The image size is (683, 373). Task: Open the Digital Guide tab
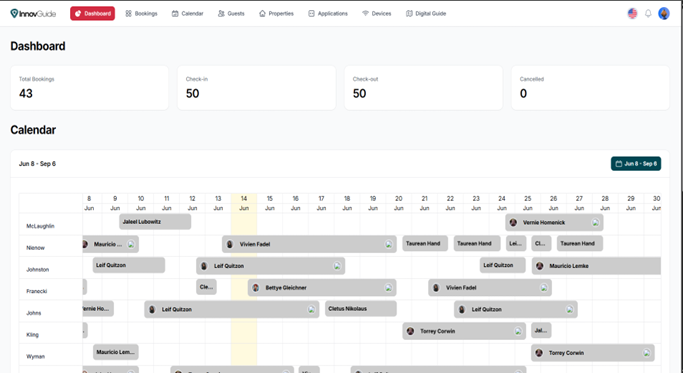click(x=426, y=14)
